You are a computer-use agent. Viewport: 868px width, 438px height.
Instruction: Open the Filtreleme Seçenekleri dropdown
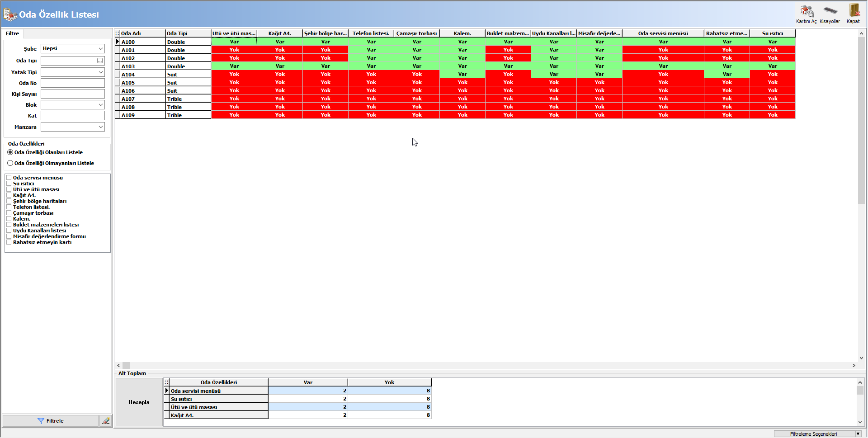(x=817, y=434)
